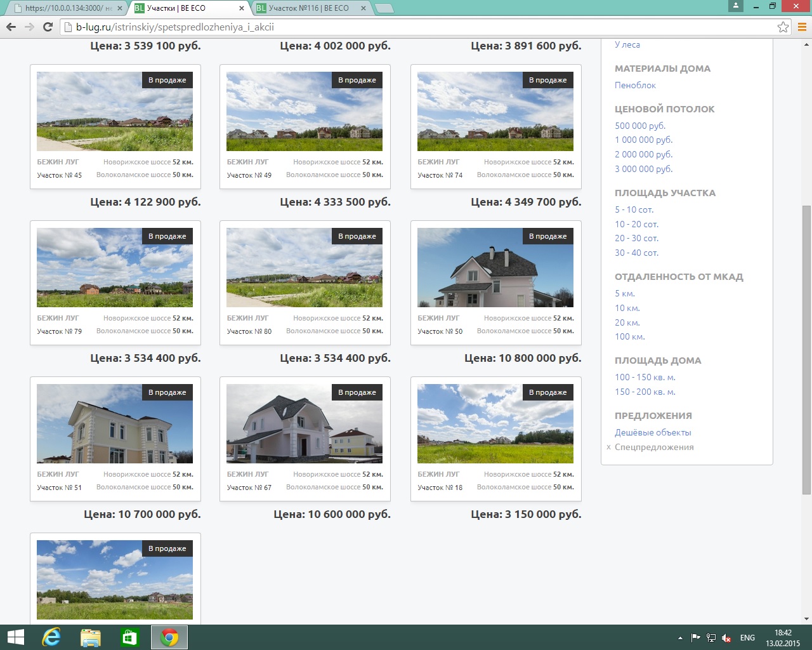
Task: Switch to the 10.0.0.134:3000 tab
Action: (63, 8)
